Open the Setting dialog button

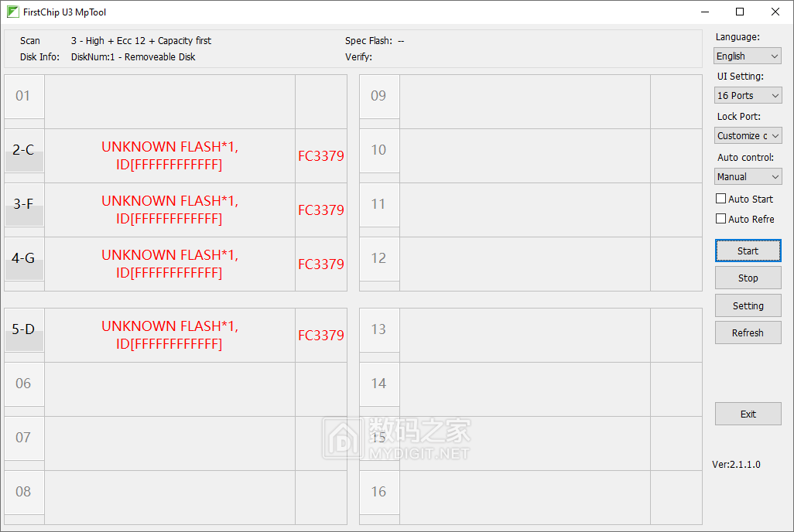point(748,305)
